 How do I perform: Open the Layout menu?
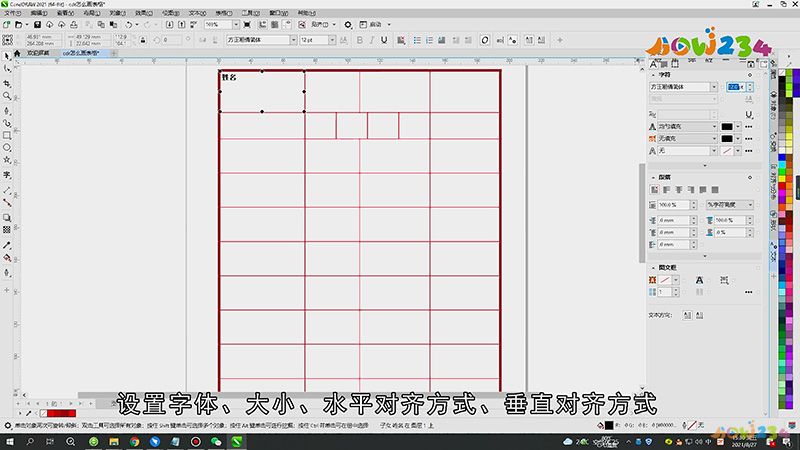92,13
